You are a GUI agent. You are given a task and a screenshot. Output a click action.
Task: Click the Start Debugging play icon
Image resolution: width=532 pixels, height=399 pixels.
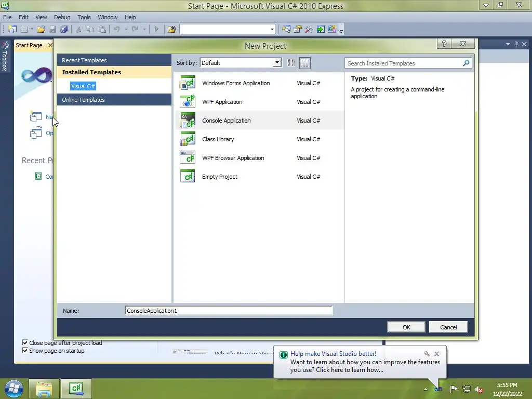pos(156,29)
